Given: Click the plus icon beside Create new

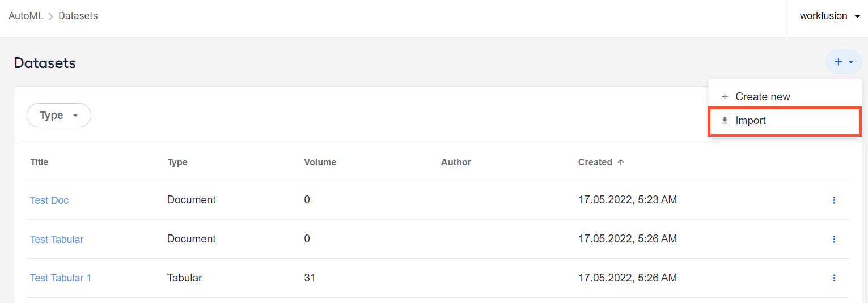Looking at the screenshot, I should click(x=725, y=97).
